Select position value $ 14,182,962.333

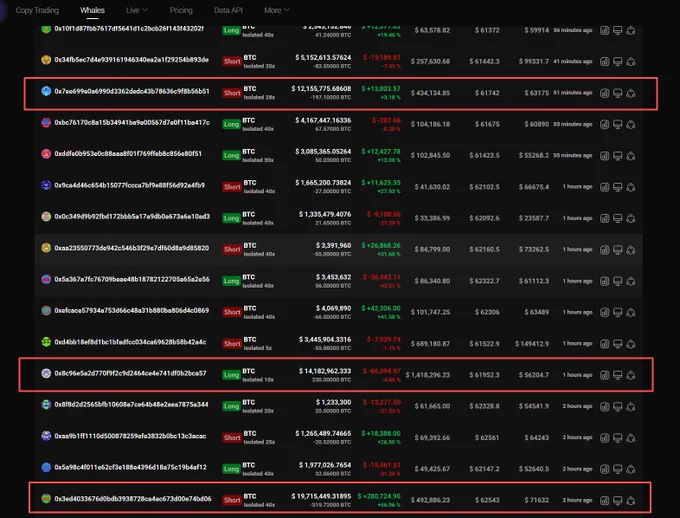(325, 371)
